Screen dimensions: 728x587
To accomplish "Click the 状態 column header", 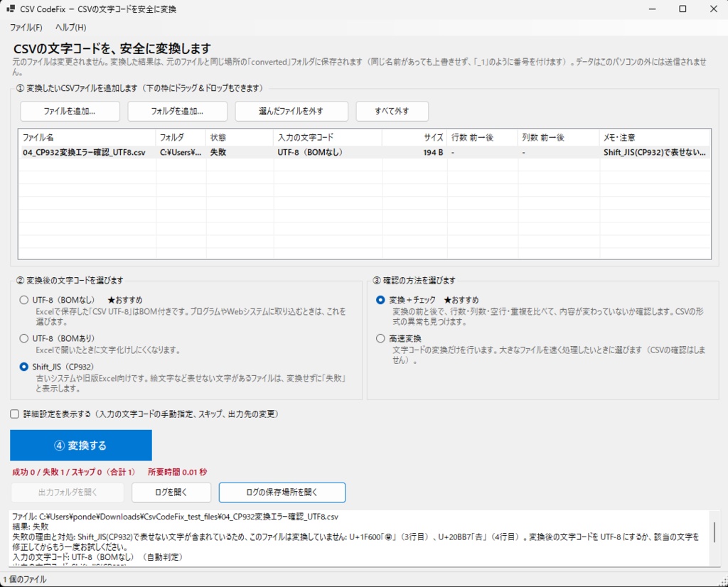I will tap(240, 137).
